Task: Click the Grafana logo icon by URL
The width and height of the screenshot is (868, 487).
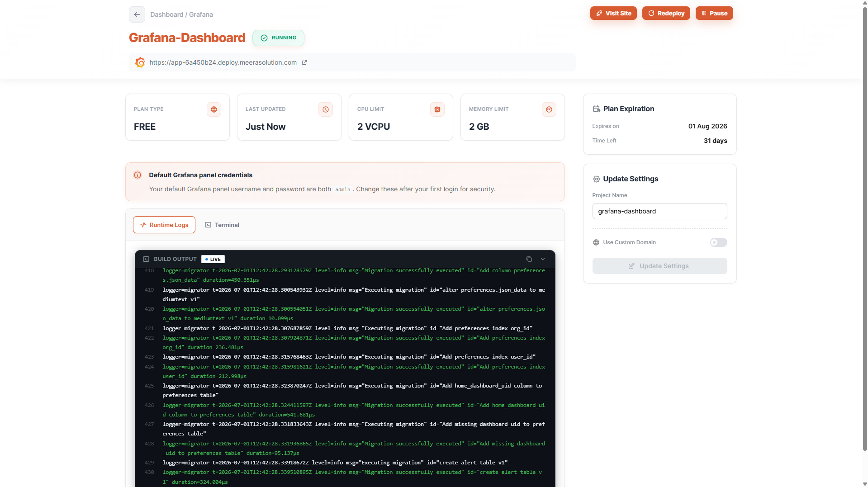Action: point(140,62)
